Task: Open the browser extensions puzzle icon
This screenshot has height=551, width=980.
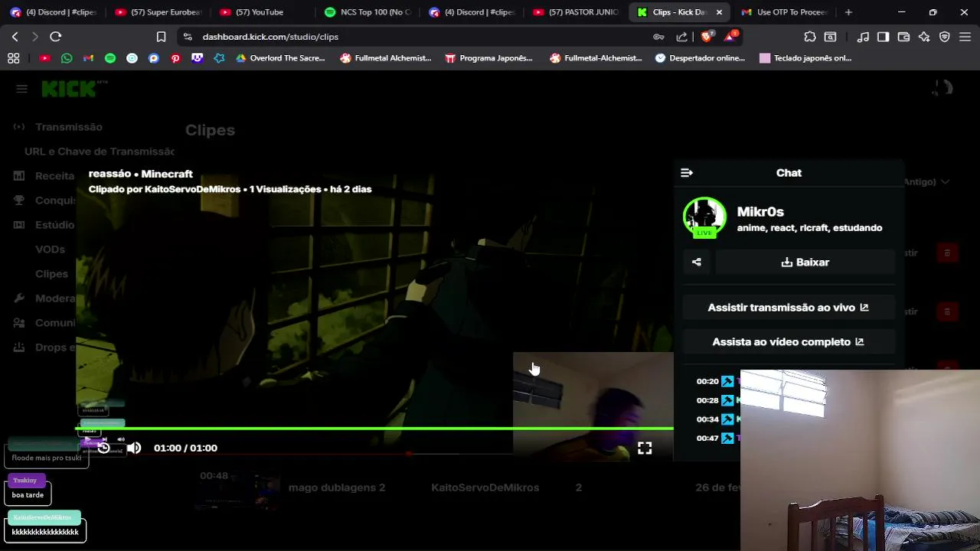Action: coord(810,37)
